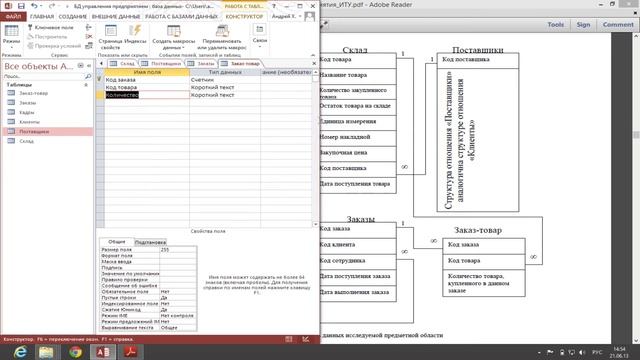Click the Поиск search field in navigation pane
This screenshot has height=360, width=640.
pyautogui.click(x=44, y=76)
